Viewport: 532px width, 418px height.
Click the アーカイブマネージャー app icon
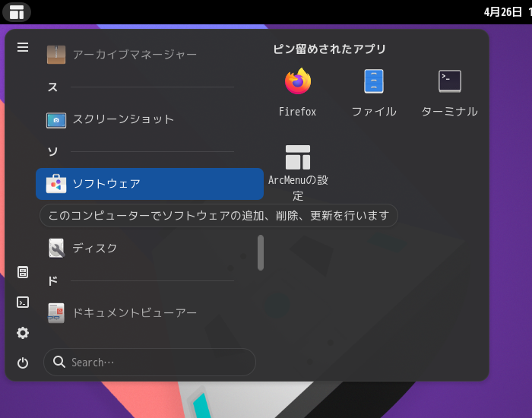coord(56,55)
